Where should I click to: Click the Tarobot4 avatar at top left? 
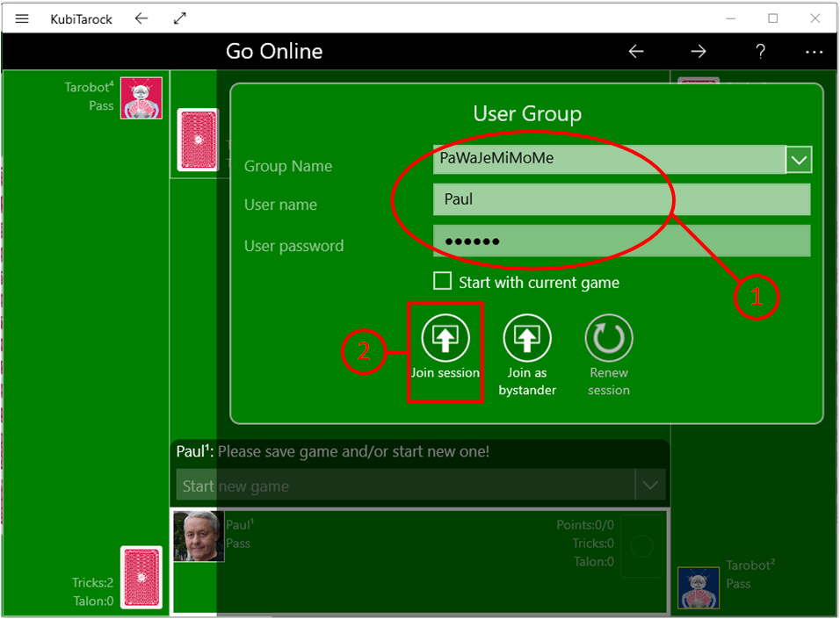coord(141,97)
